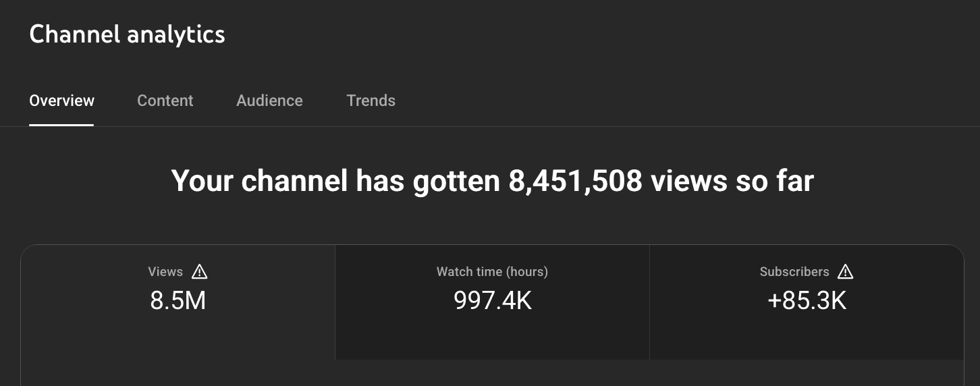Select the Watch time (hours) metric label
This screenshot has width=980, height=386.
[492, 272]
